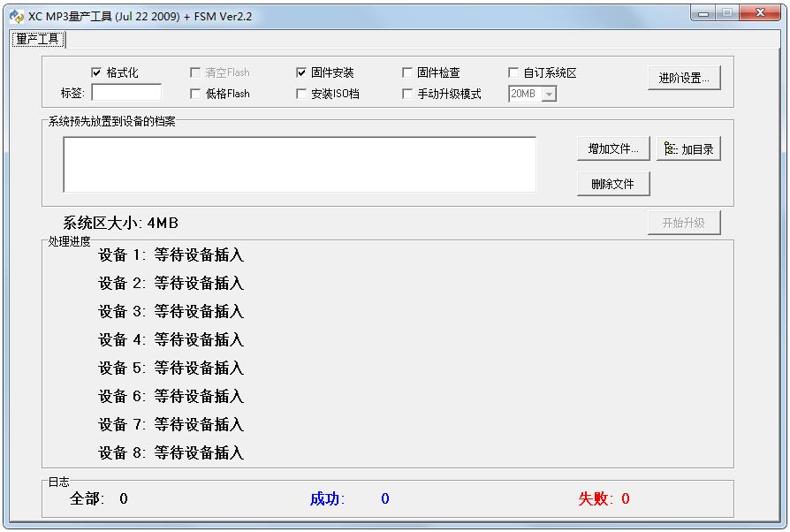Switch to the 量产工具 tab

(x=37, y=39)
